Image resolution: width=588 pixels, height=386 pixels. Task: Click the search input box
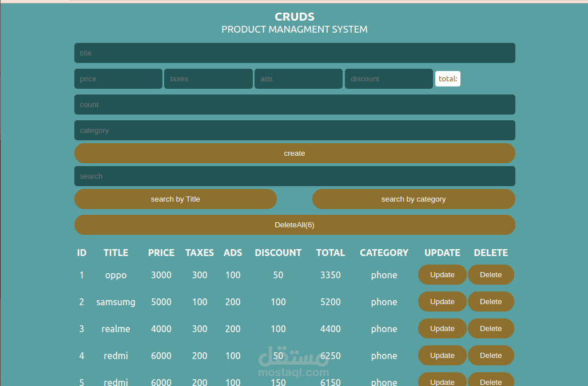pyautogui.click(x=295, y=176)
